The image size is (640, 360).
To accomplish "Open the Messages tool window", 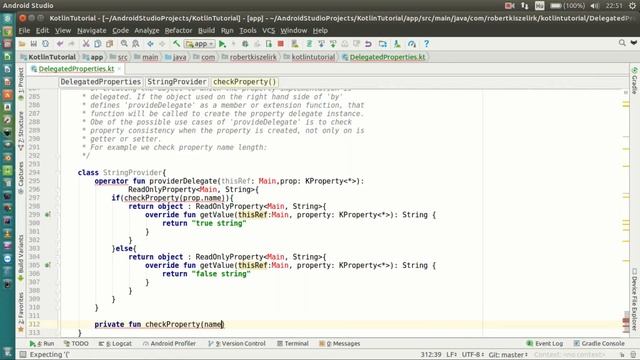I will coord(340,344).
